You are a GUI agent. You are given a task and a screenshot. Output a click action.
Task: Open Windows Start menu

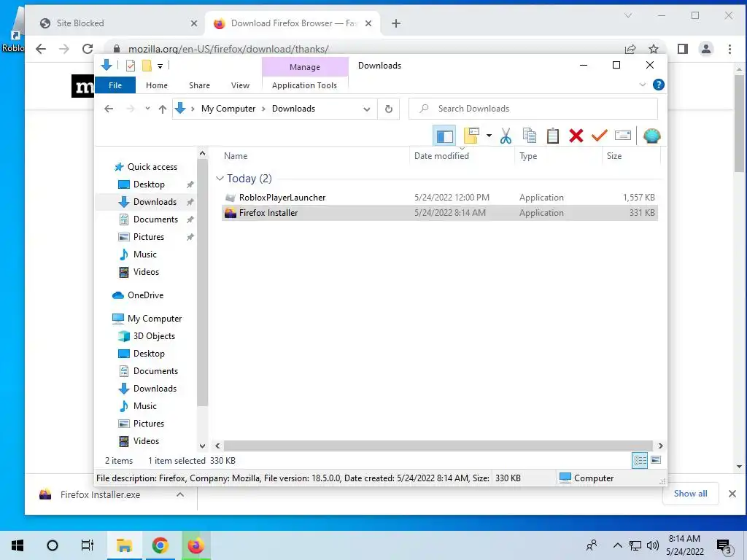[x=18, y=545]
